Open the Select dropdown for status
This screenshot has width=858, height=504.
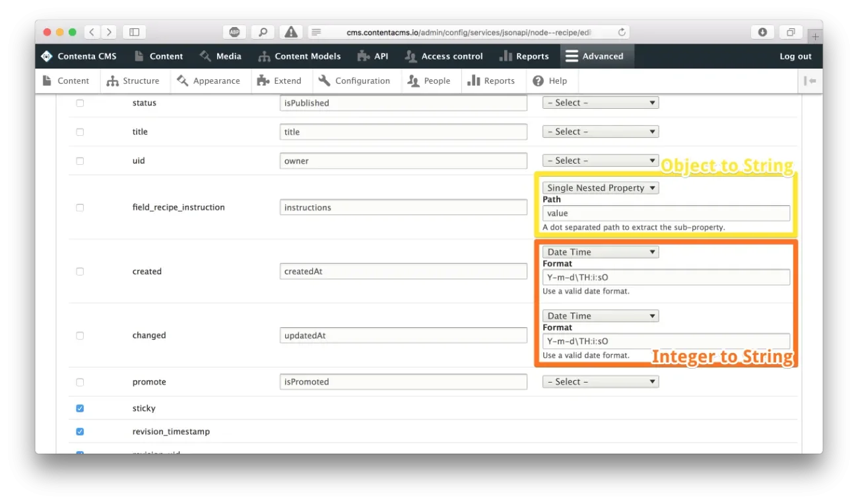pyautogui.click(x=601, y=103)
